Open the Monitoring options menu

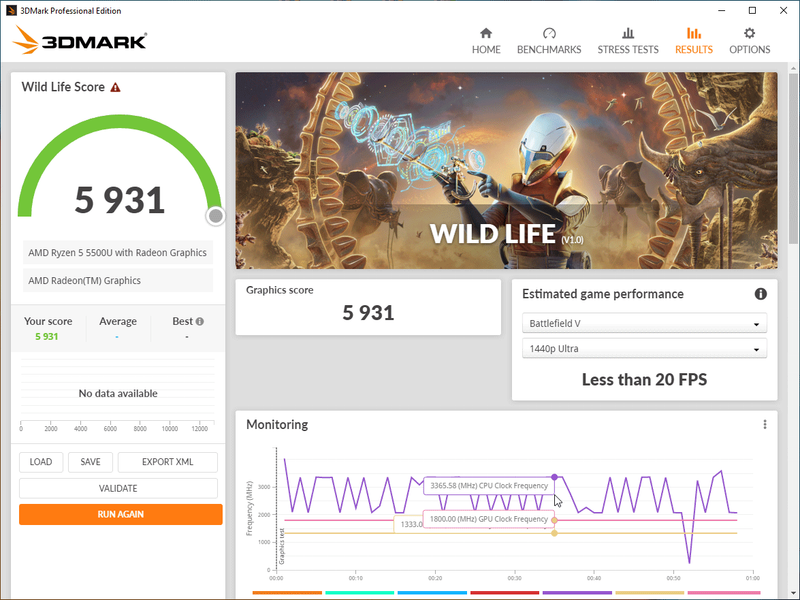click(764, 424)
